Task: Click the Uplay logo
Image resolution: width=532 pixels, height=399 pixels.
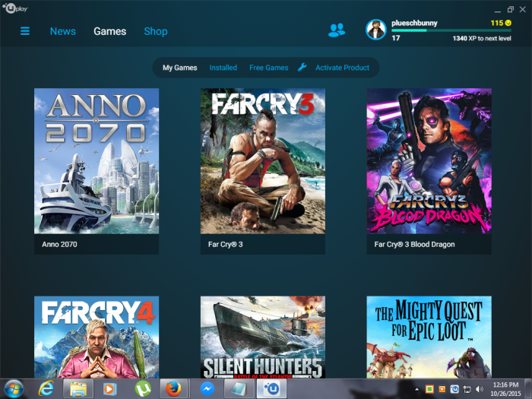Action: [x=15, y=8]
